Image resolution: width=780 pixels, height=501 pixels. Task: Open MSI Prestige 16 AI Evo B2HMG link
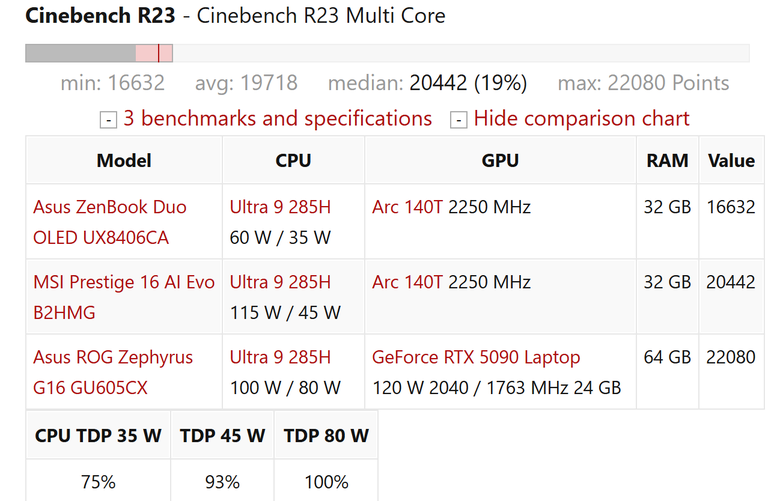click(124, 297)
